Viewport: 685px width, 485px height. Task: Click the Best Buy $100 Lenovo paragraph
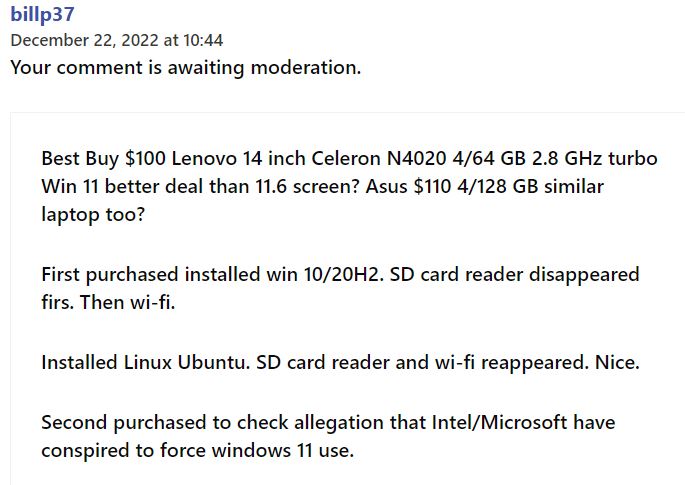tap(349, 186)
